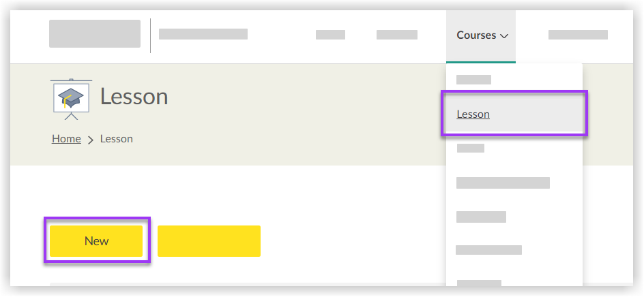The image size is (644, 297).
Task: Click the Lesson page heading text
Action: [x=134, y=97]
